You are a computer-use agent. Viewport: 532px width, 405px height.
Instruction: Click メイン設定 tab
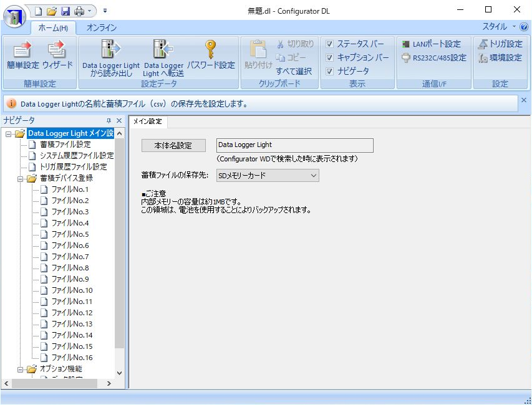point(148,121)
